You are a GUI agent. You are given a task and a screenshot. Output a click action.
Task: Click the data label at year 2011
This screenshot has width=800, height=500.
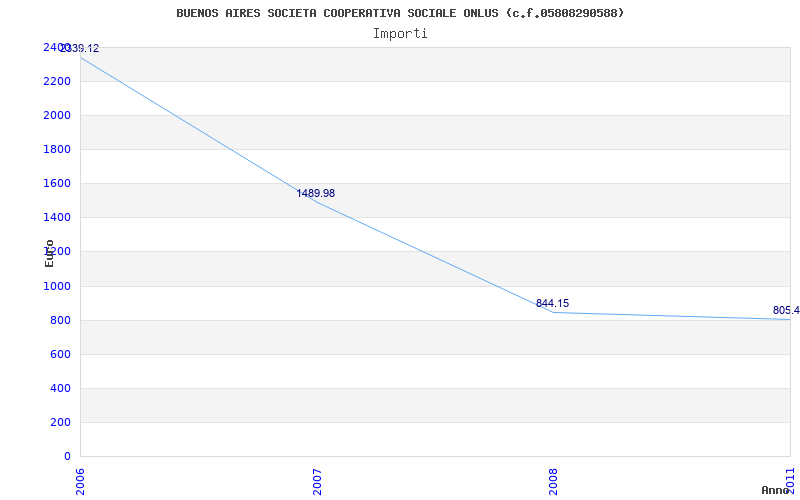(x=786, y=310)
